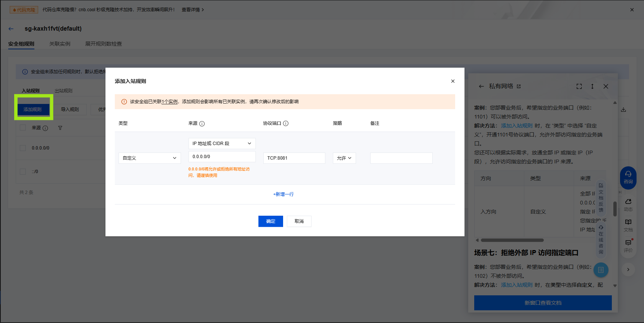Viewport: 644px width, 323px height.
Task: Click 新窗口查看文档 button
Action: click(x=543, y=303)
